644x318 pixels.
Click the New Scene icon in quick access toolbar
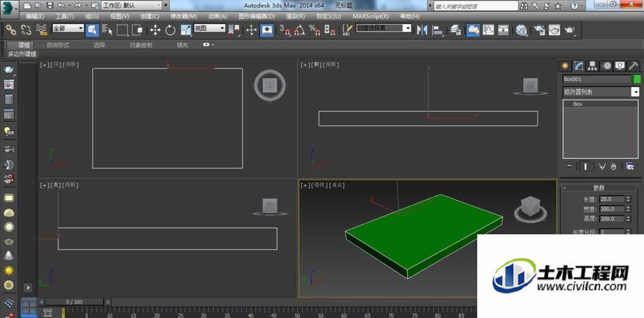(27, 6)
